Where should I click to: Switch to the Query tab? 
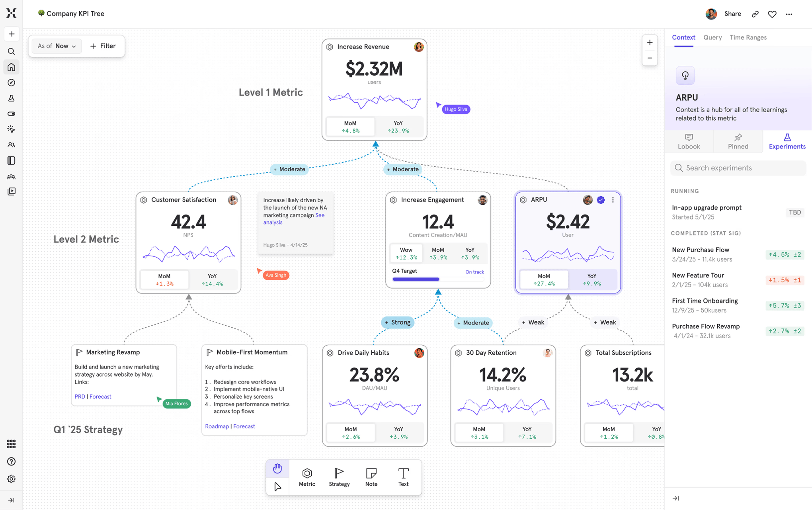[712, 37]
